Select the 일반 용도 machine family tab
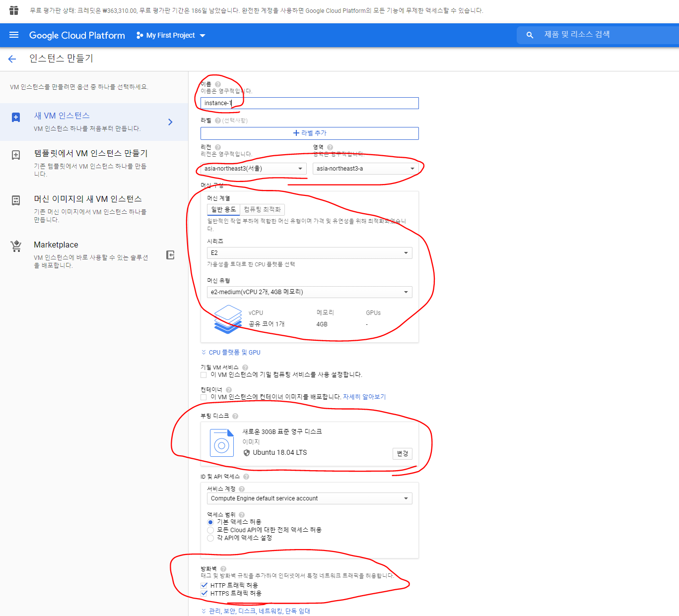 pos(224,210)
